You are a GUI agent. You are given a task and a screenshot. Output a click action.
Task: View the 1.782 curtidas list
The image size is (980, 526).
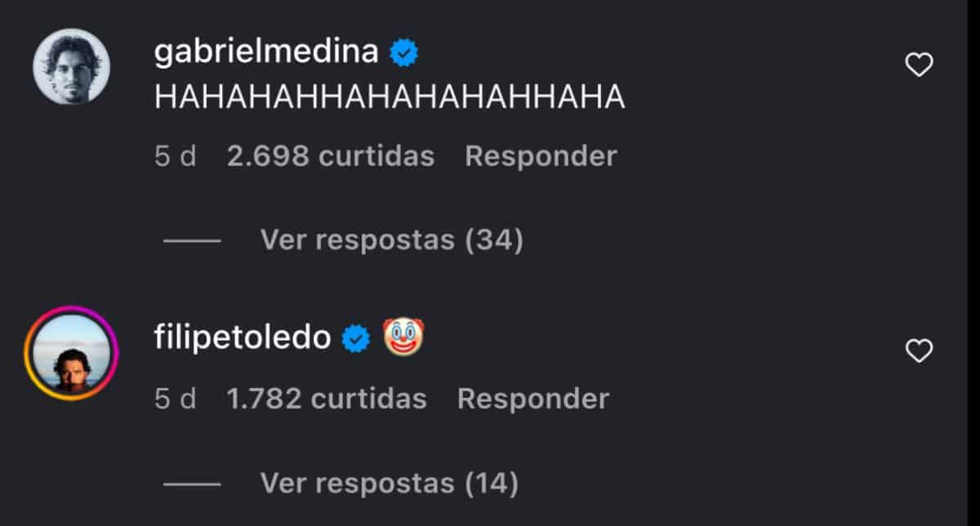(327, 399)
